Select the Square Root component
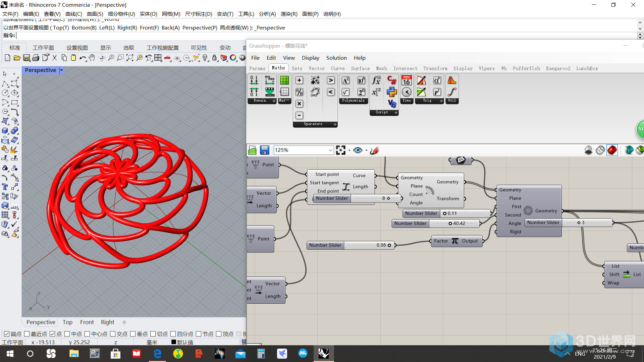 point(345,92)
